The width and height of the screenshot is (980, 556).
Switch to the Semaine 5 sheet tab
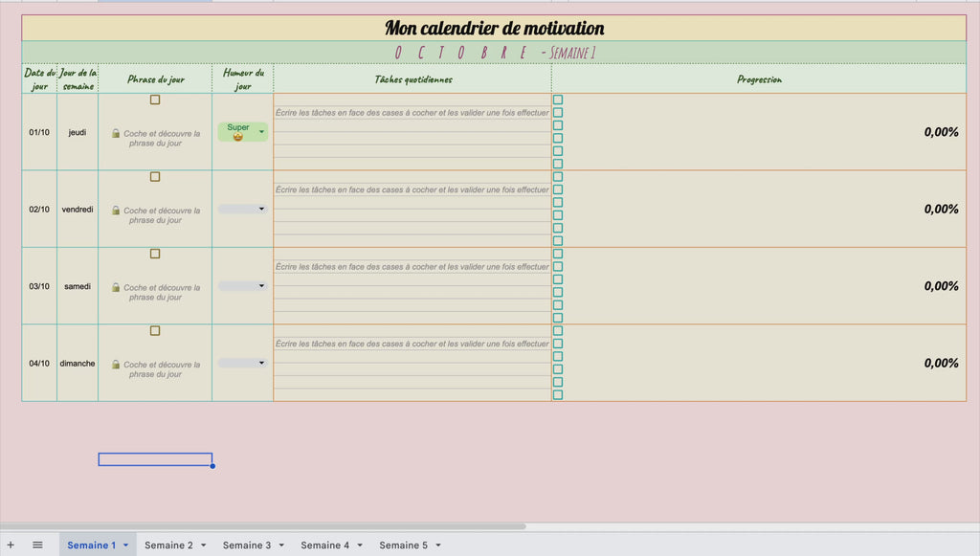coord(404,545)
